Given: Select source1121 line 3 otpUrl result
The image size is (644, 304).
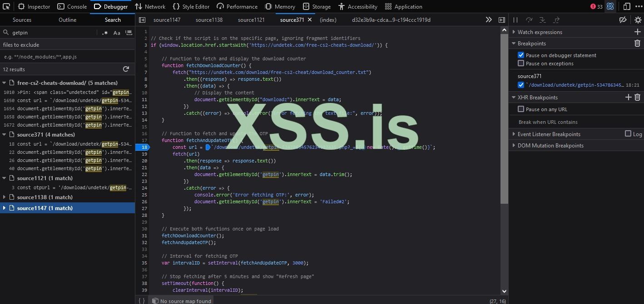Looking at the screenshot, I should 67,187.
